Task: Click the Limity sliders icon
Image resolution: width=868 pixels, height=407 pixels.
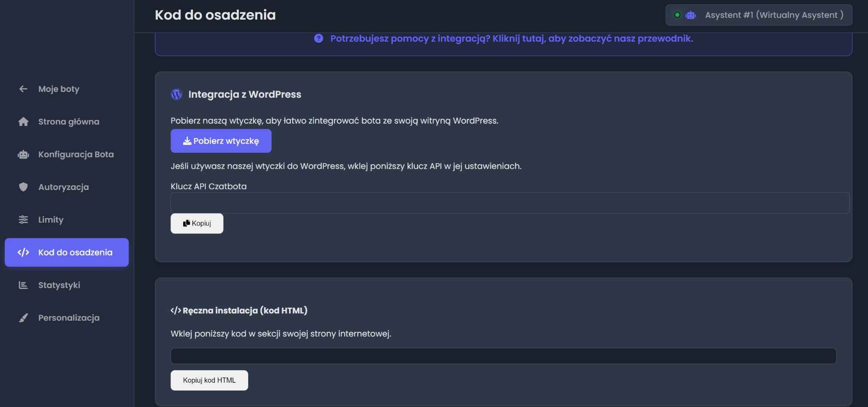Action: click(x=23, y=220)
